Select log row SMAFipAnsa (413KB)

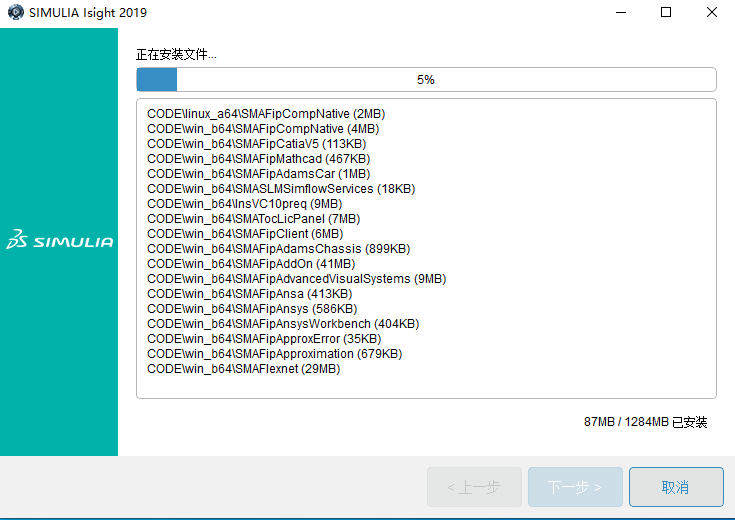click(249, 294)
